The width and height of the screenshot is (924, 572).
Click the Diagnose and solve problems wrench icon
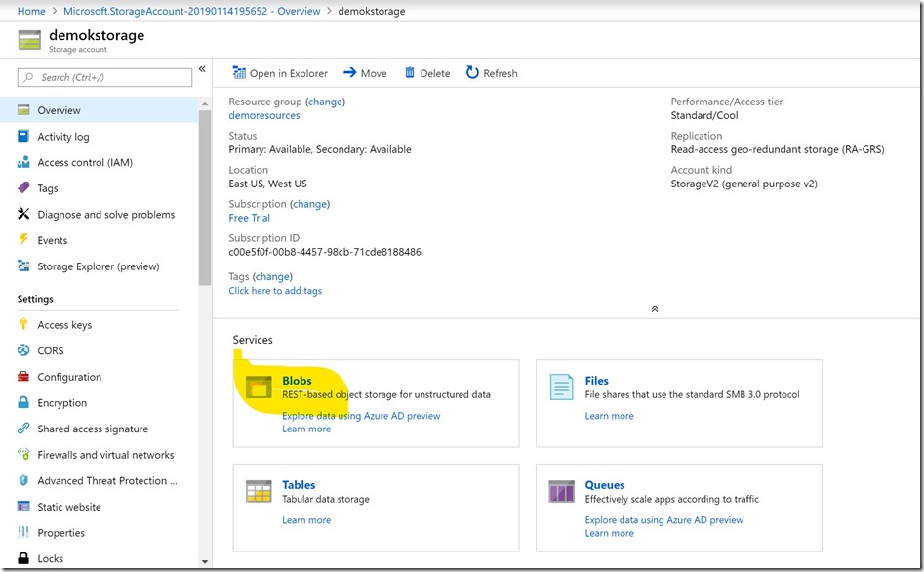23,214
